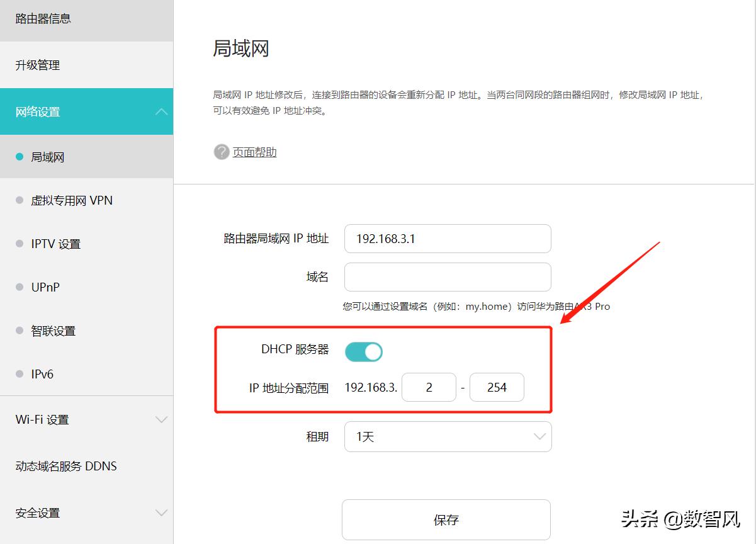Image resolution: width=756 pixels, height=544 pixels.
Task: Click the 路由器局域网 IP 地址 field
Action: tap(447, 239)
